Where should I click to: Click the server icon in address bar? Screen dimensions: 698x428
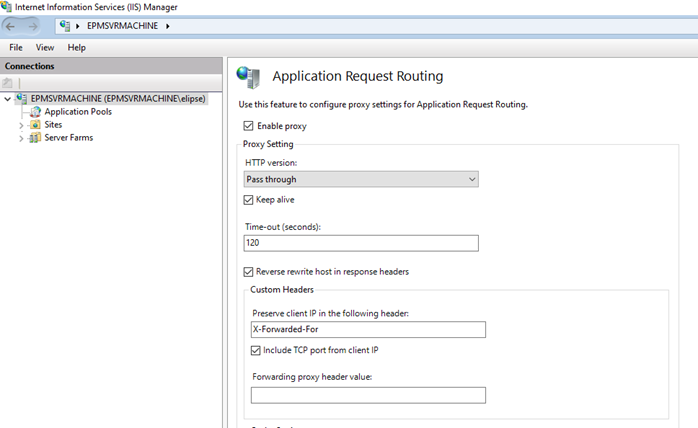(65, 26)
